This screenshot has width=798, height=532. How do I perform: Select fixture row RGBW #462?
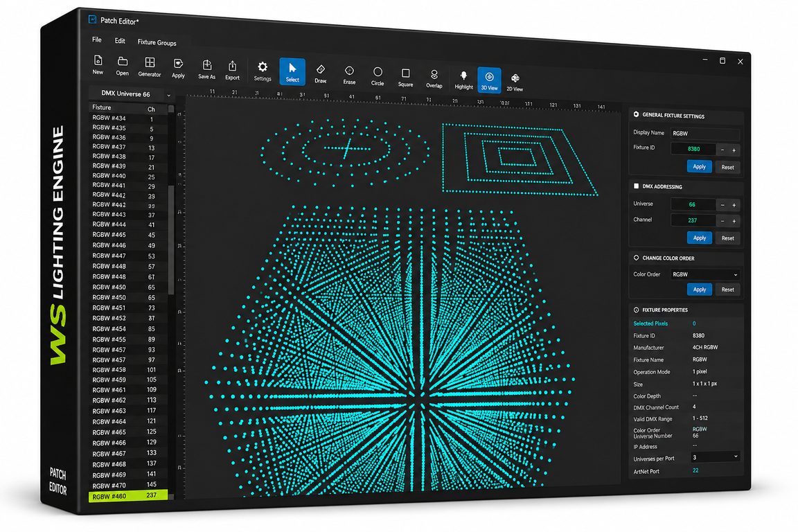(128, 400)
